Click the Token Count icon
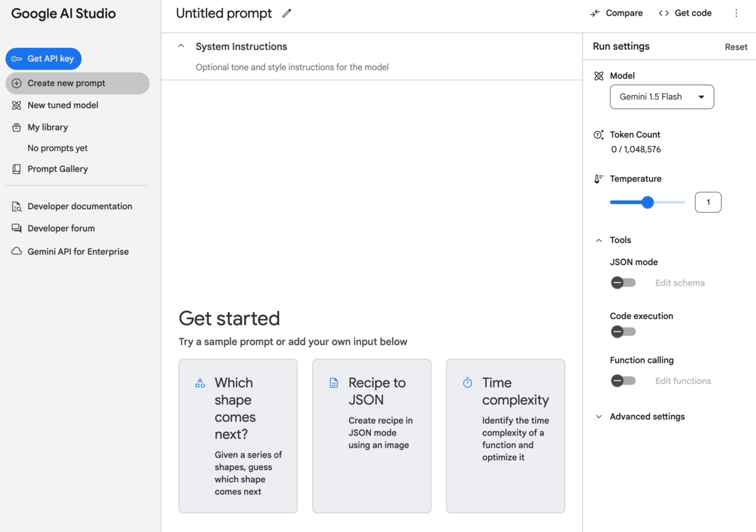The image size is (756, 532). 598,135
